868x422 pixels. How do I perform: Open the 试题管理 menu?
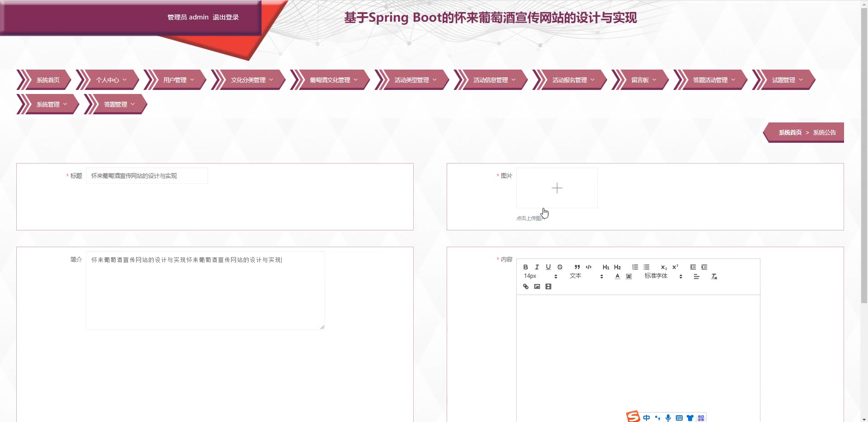coord(783,80)
